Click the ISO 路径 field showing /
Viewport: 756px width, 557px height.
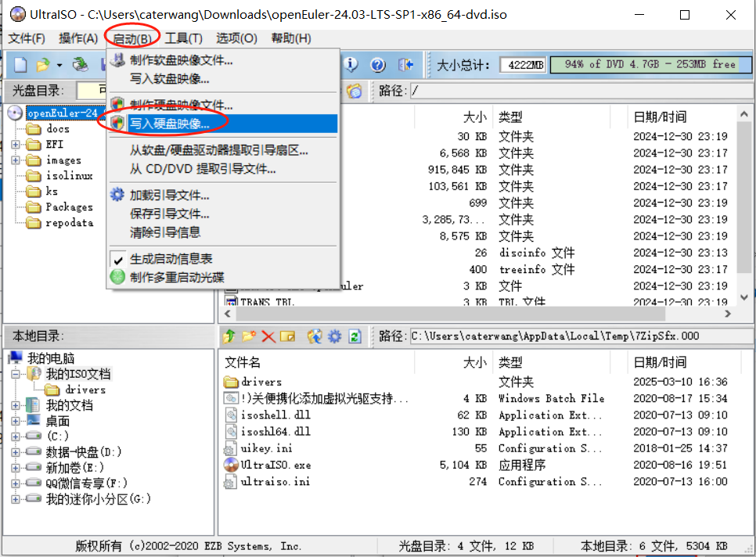point(581,91)
